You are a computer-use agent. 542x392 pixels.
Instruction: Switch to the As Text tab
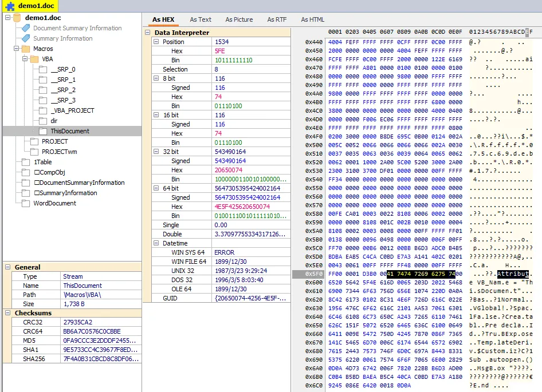[x=201, y=19]
